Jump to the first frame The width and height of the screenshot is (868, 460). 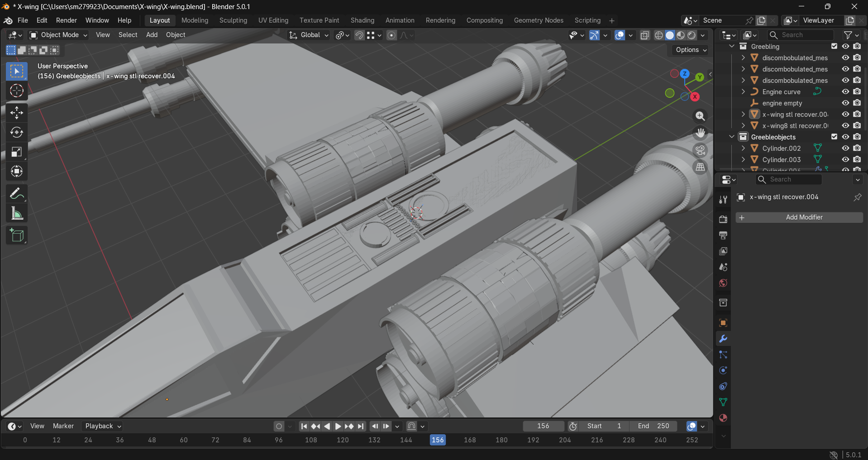pyautogui.click(x=304, y=426)
